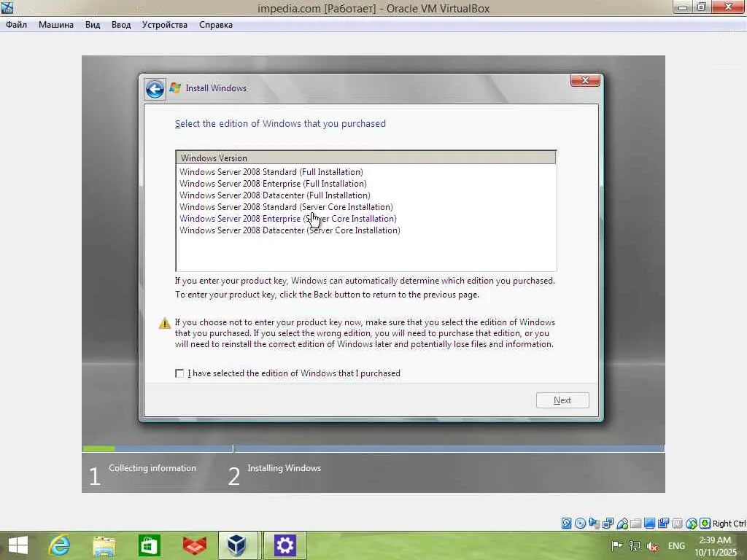Image resolution: width=747 pixels, height=560 pixels.
Task: Open the hard disk activity indicator
Action: tap(566, 524)
